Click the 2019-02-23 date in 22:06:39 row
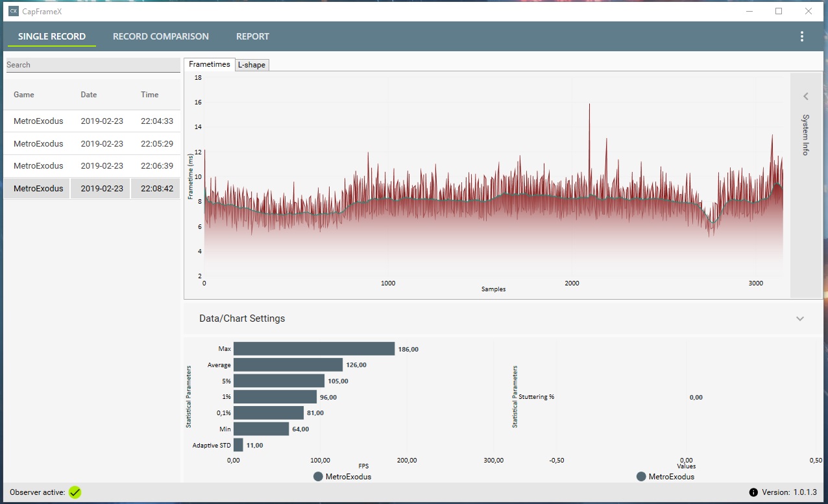This screenshot has height=504, width=828. (x=102, y=166)
